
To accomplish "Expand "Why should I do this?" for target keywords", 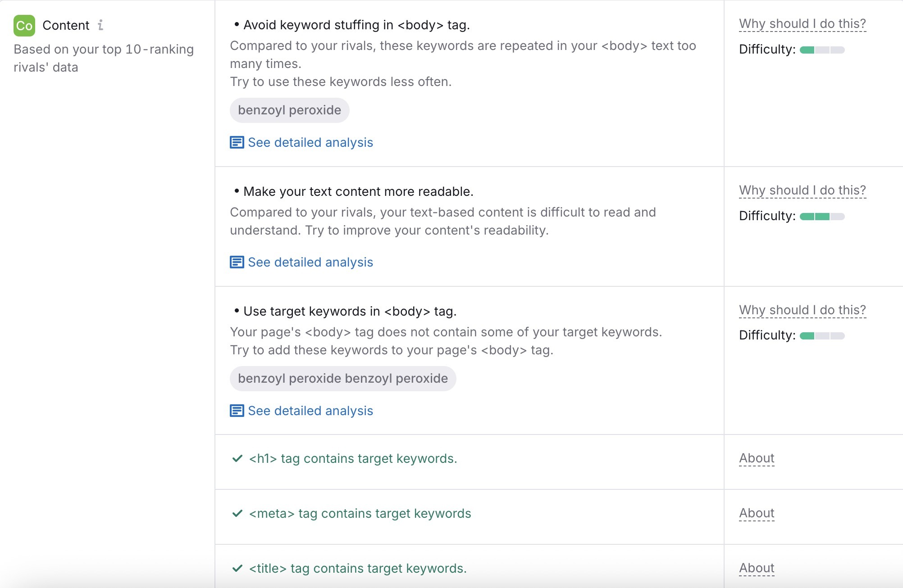I will [x=802, y=310].
